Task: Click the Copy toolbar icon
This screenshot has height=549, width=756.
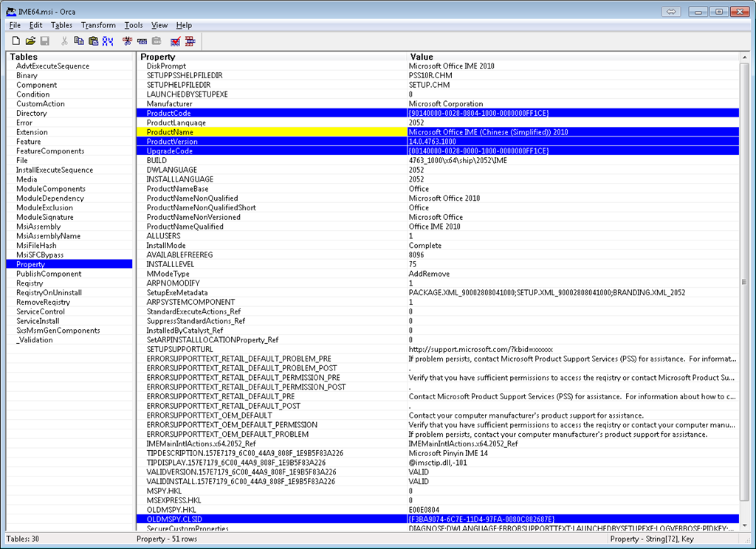Action: coord(78,41)
